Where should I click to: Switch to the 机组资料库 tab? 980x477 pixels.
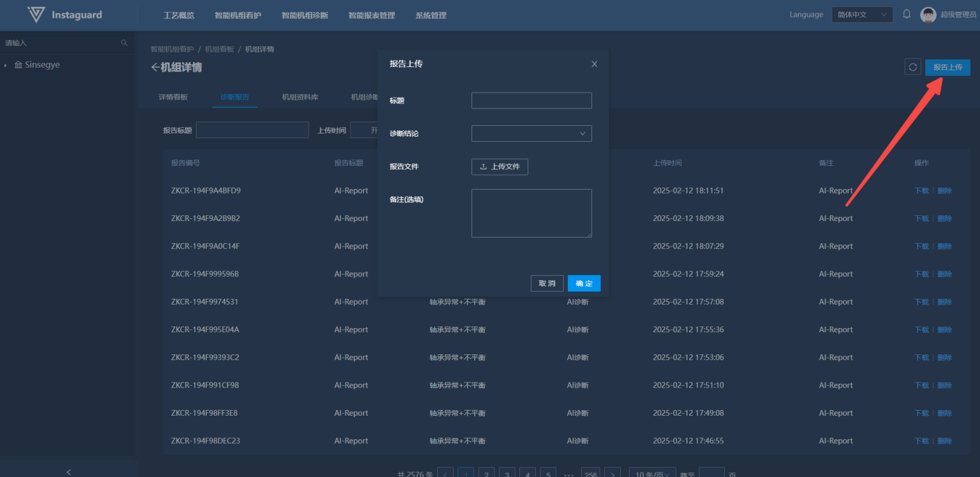point(300,97)
